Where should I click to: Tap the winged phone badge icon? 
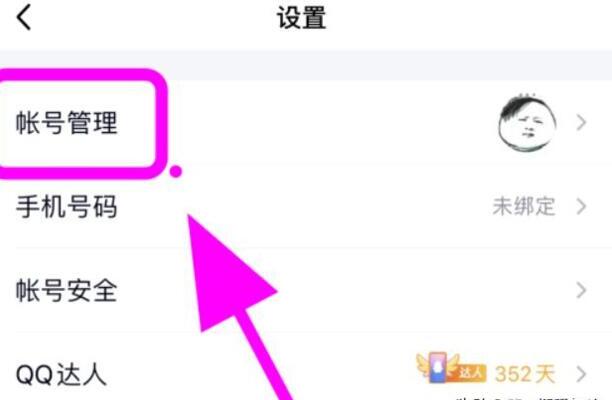click(x=438, y=367)
